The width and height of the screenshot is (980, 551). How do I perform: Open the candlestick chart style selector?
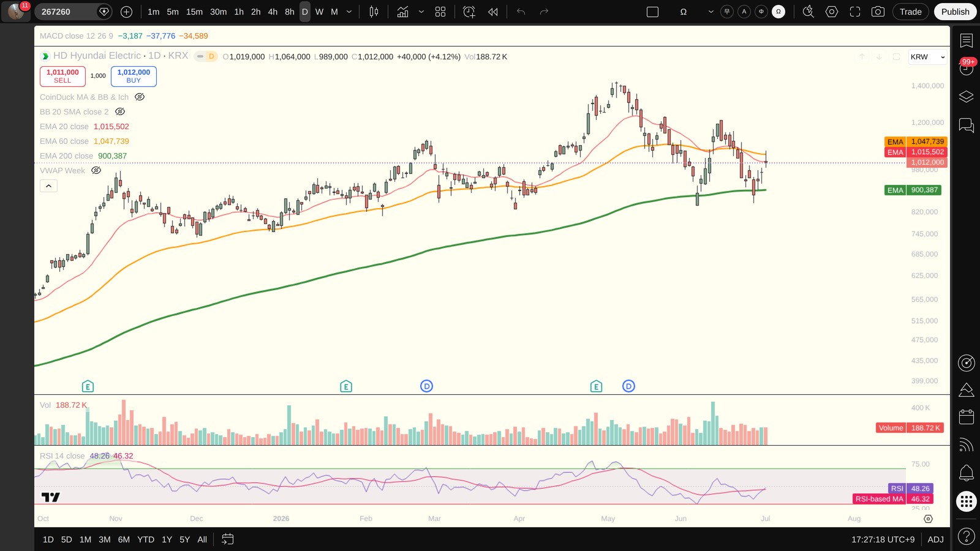(x=374, y=12)
